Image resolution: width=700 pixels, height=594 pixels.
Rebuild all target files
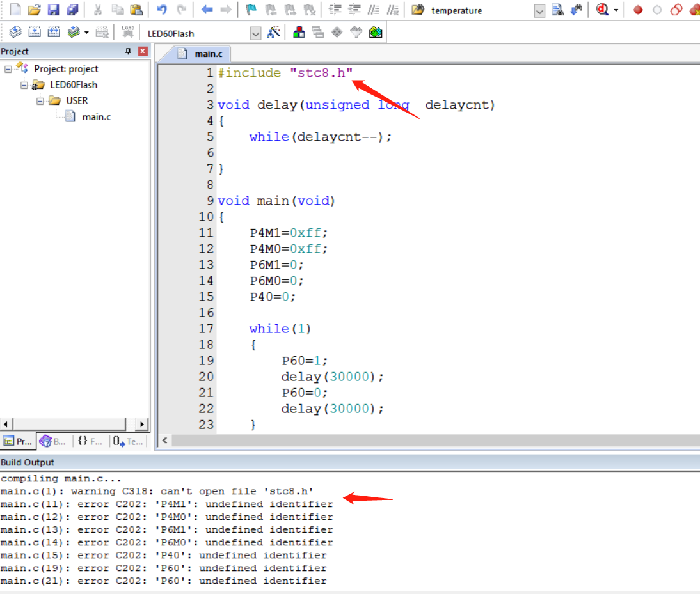click(54, 32)
